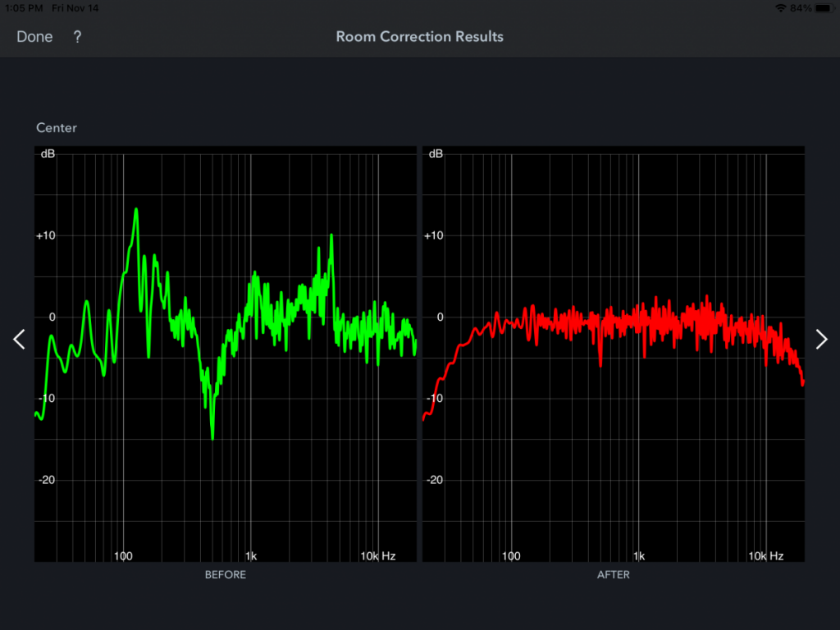Tap the 100 frequency label on BEFORE graph
The width and height of the screenshot is (840, 630).
coord(123,556)
